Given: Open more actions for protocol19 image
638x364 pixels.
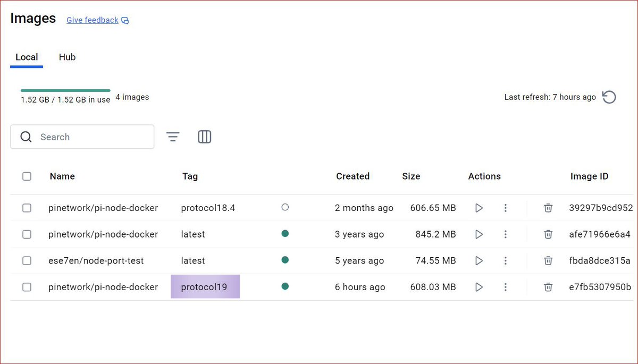Looking at the screenshot, I should click(x=506, y=287).
